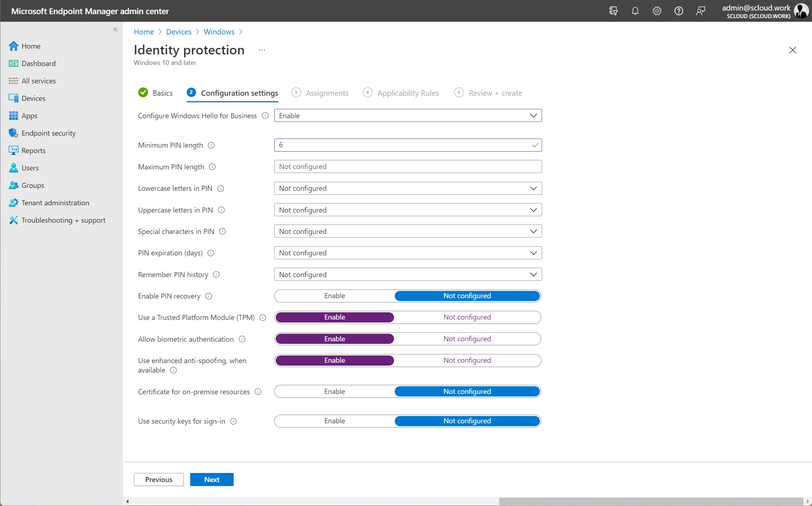Viewport: 812px width, 506px height.
Task: Open the feedback icon in header
Action: (x=701, y=11)
